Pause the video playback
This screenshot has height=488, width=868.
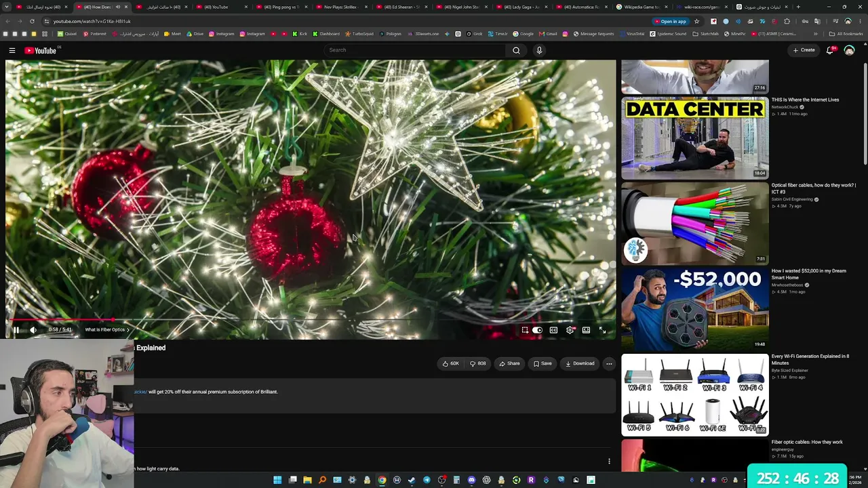click(16, 330)
